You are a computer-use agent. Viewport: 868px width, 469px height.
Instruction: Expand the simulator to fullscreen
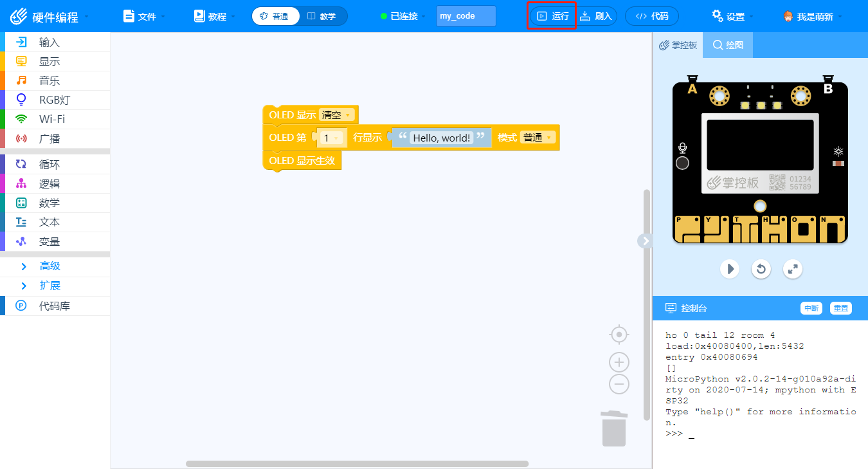point(793,268)
